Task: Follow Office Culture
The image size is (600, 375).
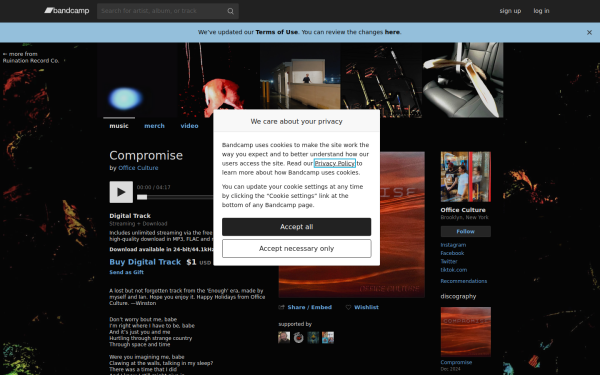Action: click(x=466, y=232)
